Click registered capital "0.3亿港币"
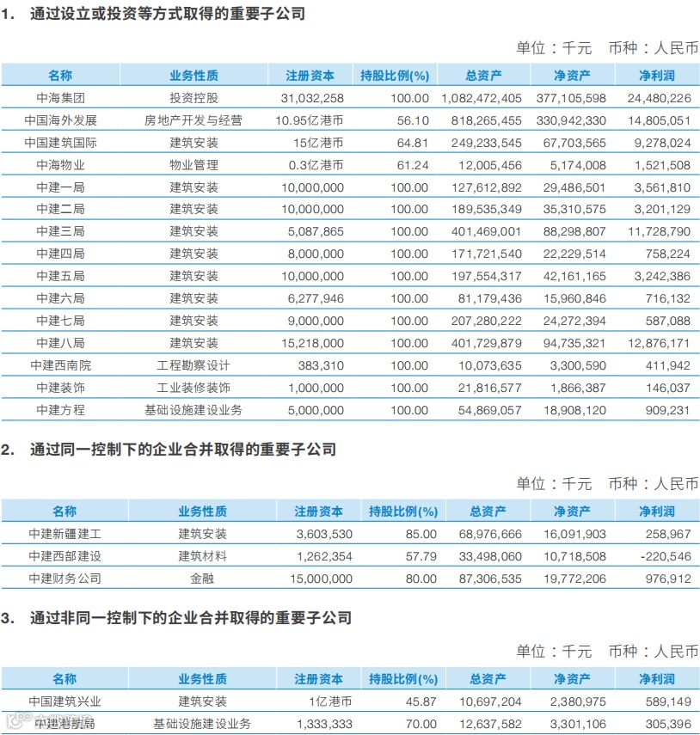 point(316,165)
